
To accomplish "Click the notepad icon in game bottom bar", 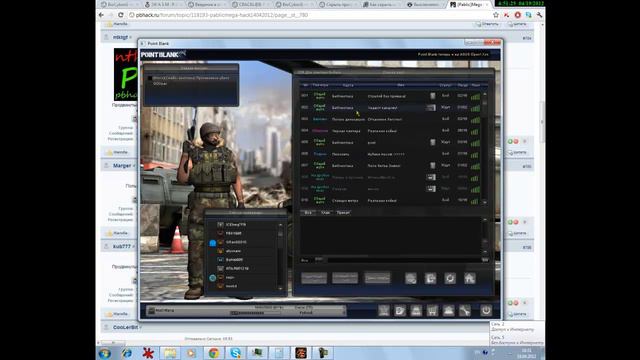I will [x=400, y=311].
